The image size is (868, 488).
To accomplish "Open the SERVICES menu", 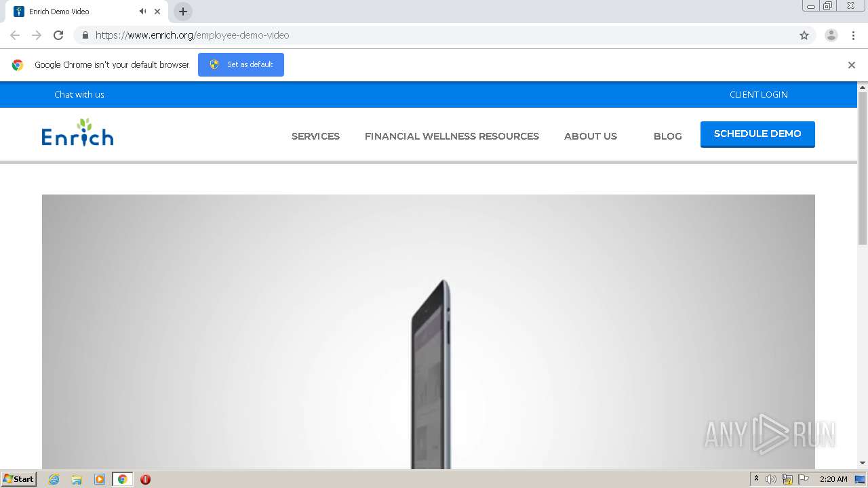I will [315, 136].
